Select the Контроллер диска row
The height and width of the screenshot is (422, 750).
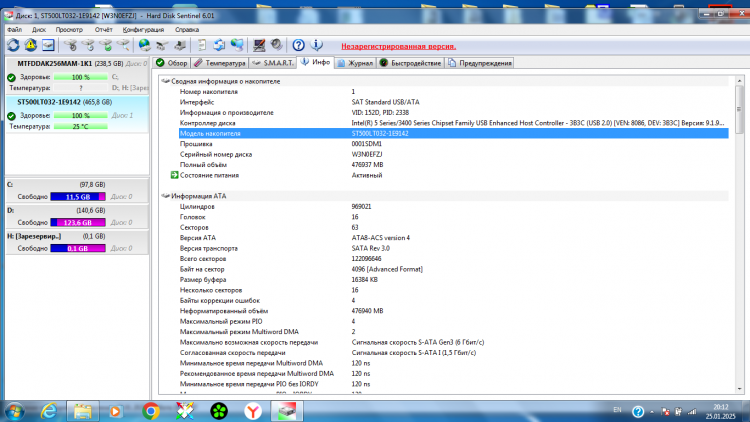tap(453, 123)
